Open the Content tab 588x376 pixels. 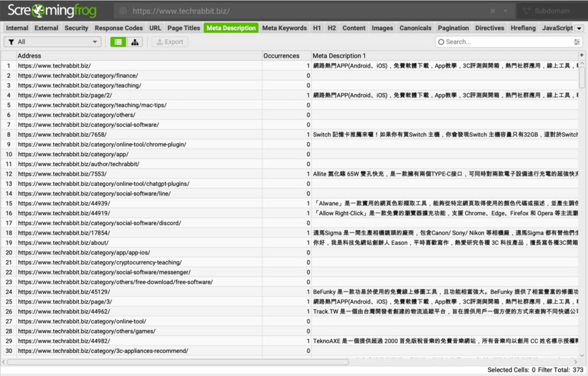pos(354,28)
